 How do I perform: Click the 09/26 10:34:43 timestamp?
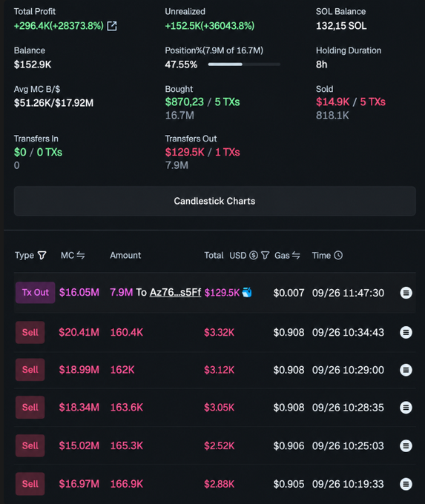[348, 332]
